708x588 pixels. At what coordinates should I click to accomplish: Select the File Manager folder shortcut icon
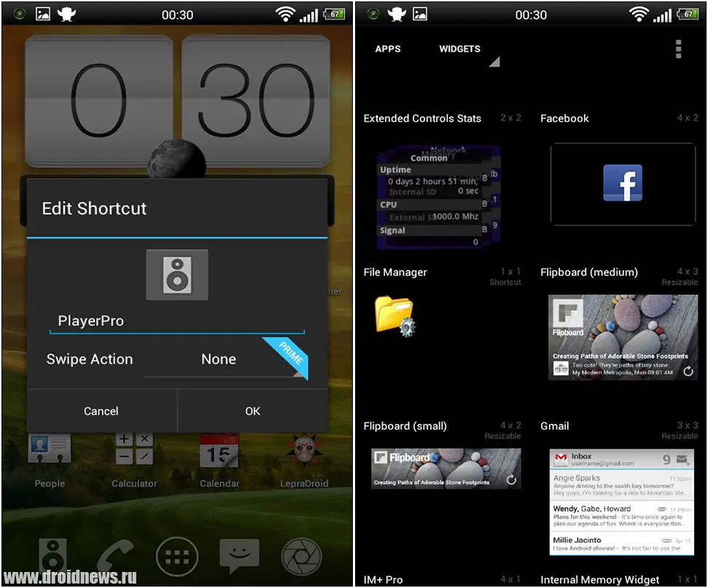394,316
